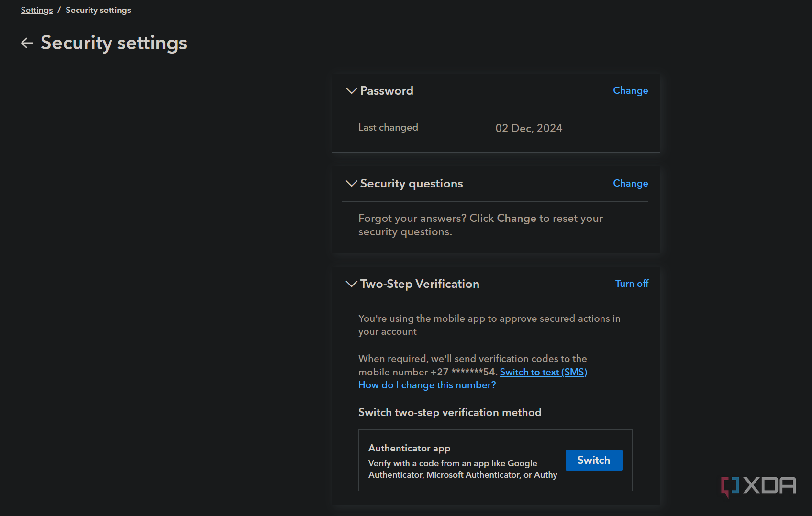
Task: Collapse the Security questions section chevron
Action: point(351,183)
